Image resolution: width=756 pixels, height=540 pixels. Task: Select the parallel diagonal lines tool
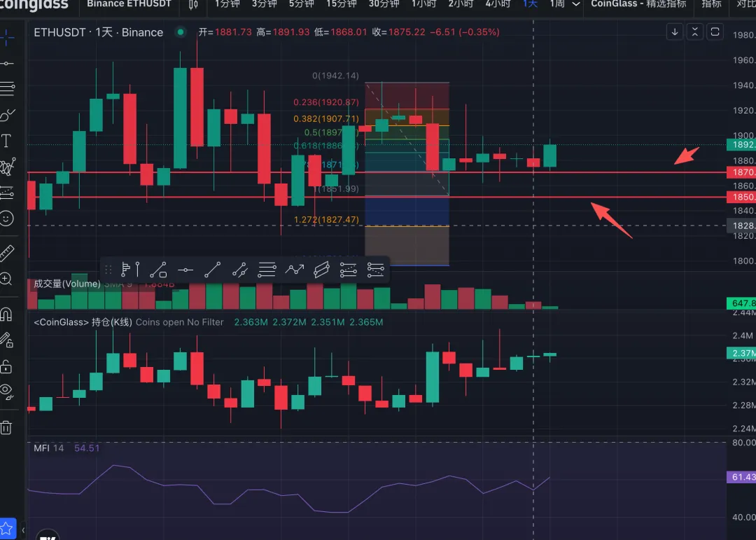pyautogui.click(x=239, y=270)
